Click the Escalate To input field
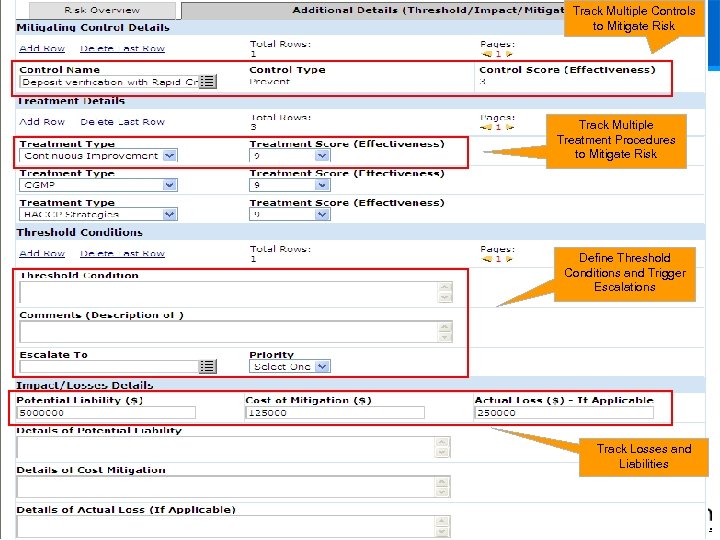 109,366
